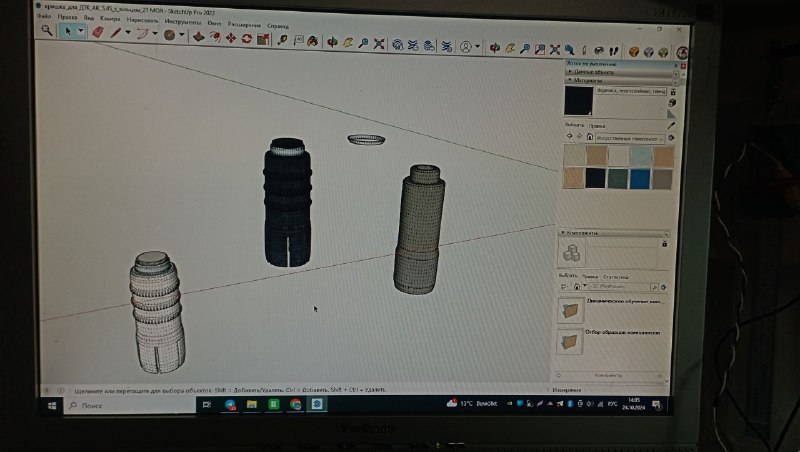Open the Extension Manager
The height and width of the screenshot is (452, 800).
point(447,46)
